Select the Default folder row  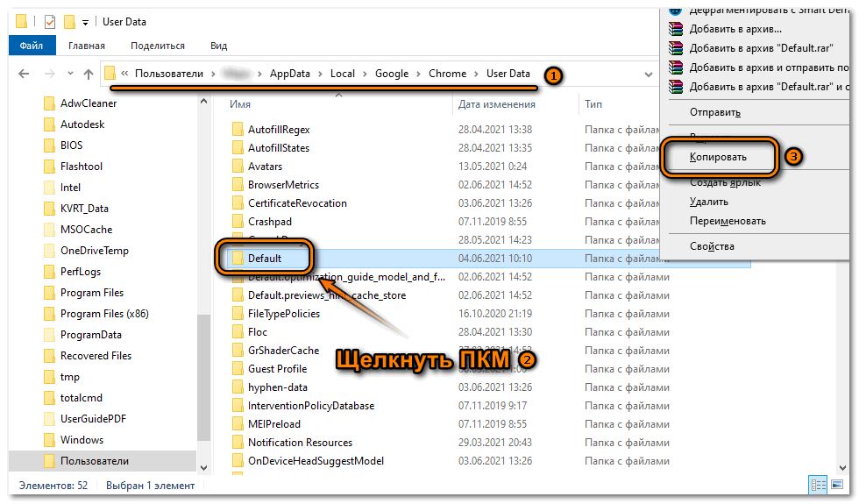point(487,258)
